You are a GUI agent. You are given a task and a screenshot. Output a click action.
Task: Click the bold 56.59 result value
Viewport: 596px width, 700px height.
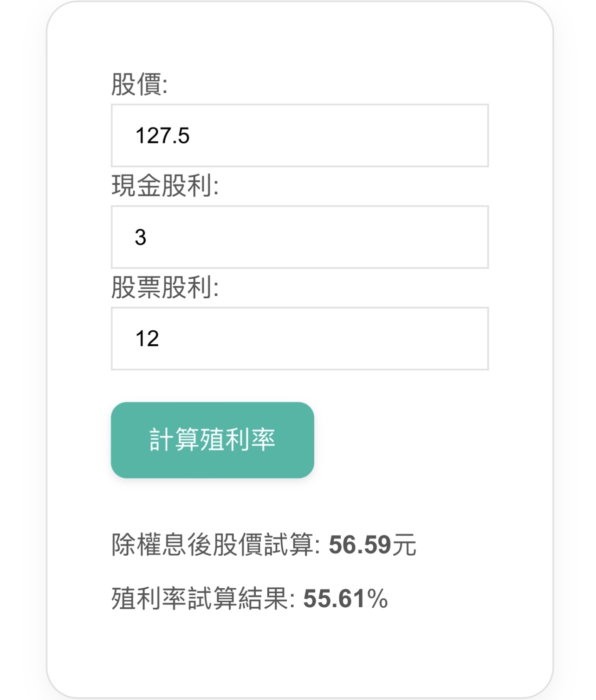(x=360, y=545)
